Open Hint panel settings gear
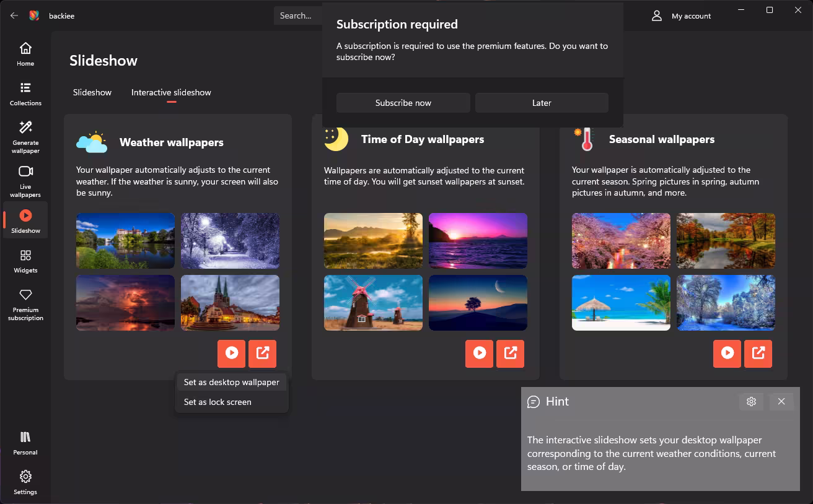This screenshot has width=813, height=504. pyautogui.click(x=751, y=401)
